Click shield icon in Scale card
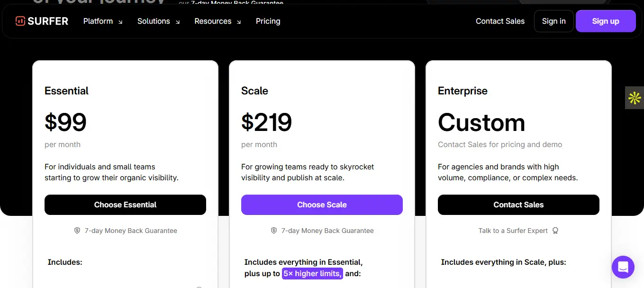 (x=274, y=231)
